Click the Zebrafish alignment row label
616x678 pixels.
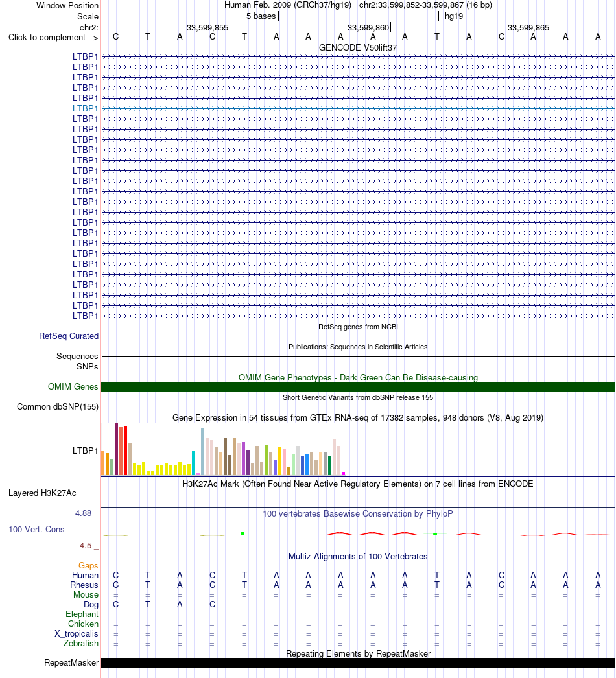[81, 644]
